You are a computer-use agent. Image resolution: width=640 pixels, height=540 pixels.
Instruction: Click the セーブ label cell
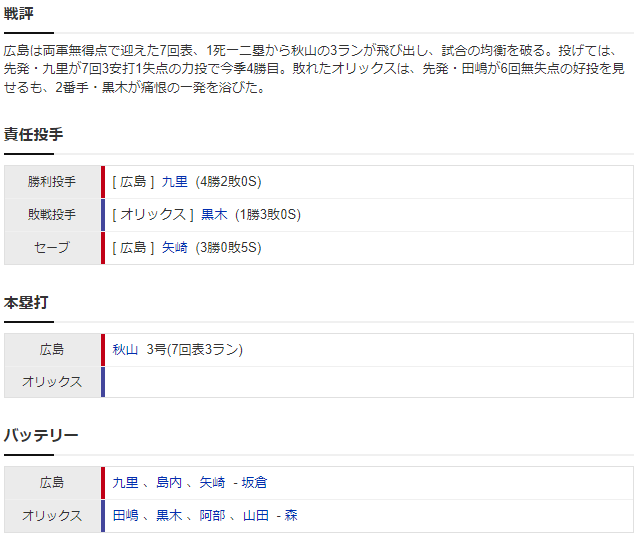[x=52, y=248]
